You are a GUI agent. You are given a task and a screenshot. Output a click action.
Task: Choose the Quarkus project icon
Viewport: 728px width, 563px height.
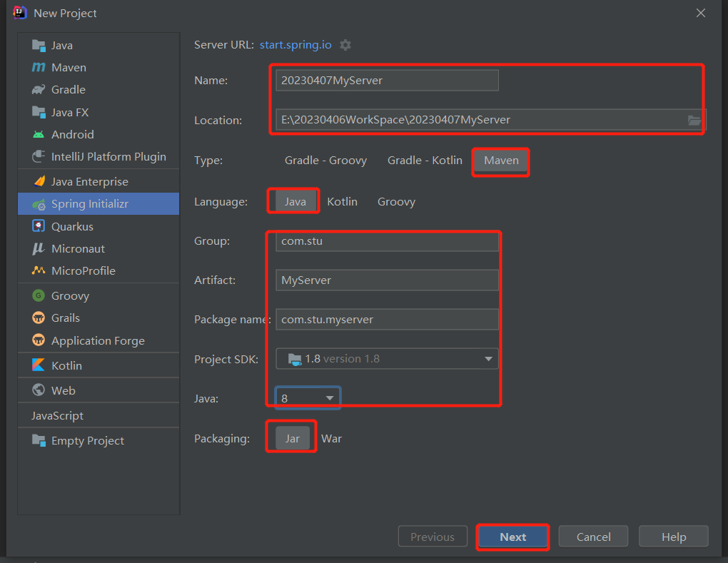[39, 226]
